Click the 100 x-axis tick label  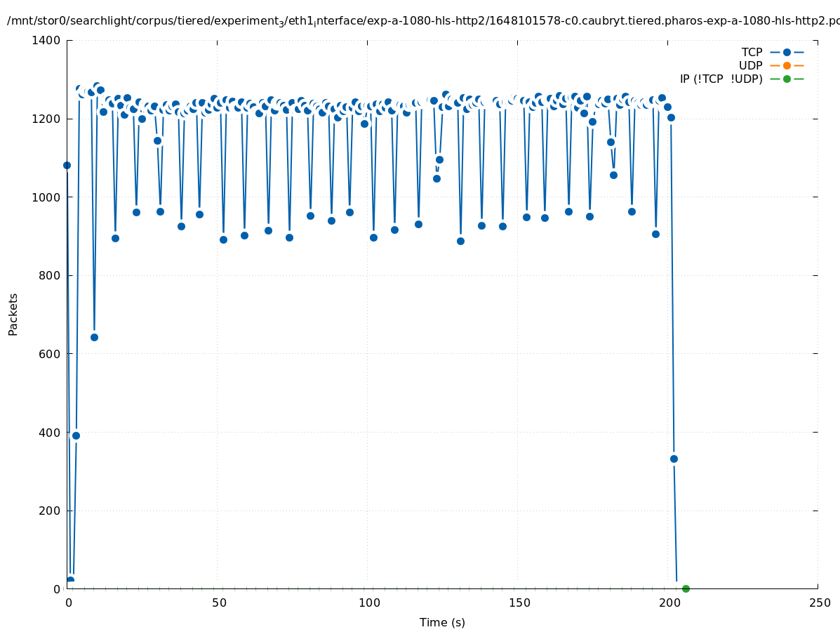pos(368,603)
